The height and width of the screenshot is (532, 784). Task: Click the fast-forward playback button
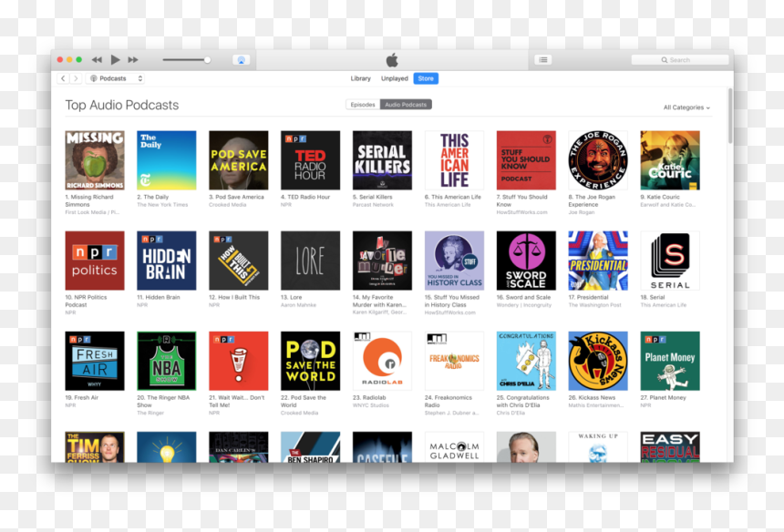pos(133,60)
